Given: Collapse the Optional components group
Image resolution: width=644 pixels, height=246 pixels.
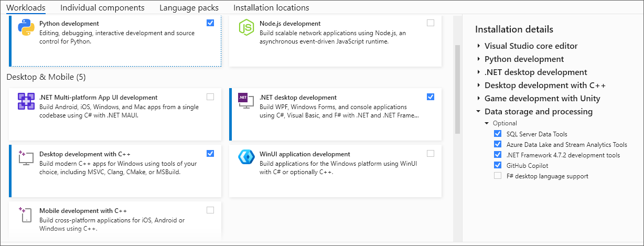Looking at the screenshot, I should coord(487,123).
